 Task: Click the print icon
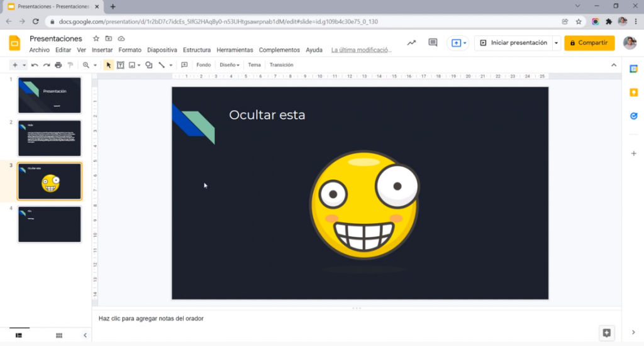pyautogui.click(x=58, y=65)
